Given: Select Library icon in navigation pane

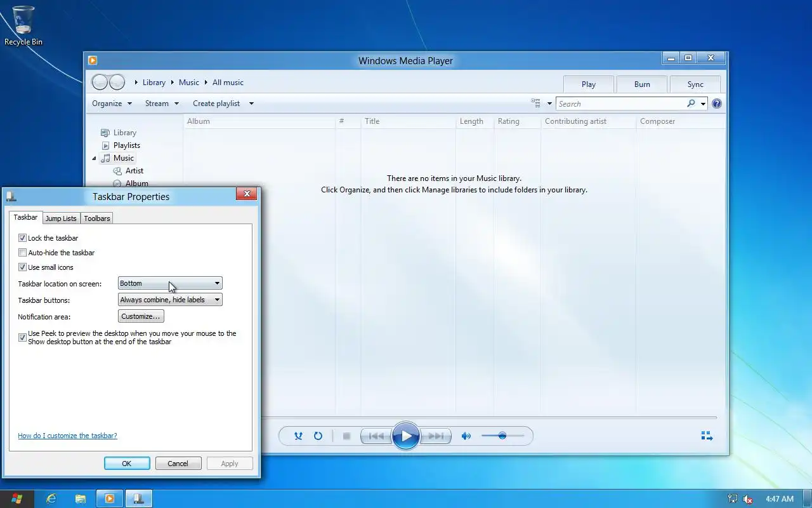Looking at the screenshot, I should [x=106, y=133].
